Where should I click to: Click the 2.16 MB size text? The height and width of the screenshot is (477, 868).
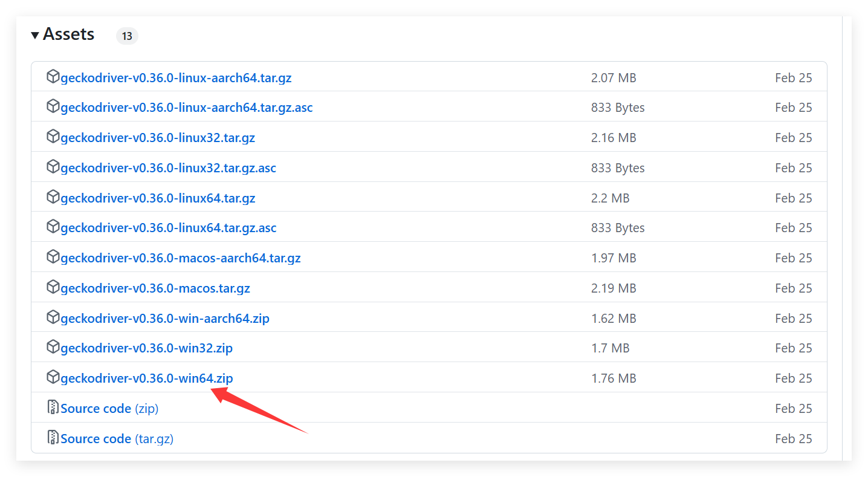pos(614,138)
